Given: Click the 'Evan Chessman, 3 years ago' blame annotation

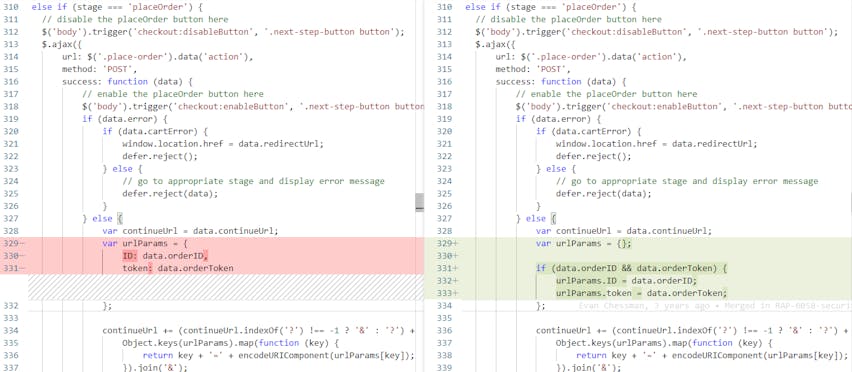Looking at the screenshot, I should pos(644,306).
